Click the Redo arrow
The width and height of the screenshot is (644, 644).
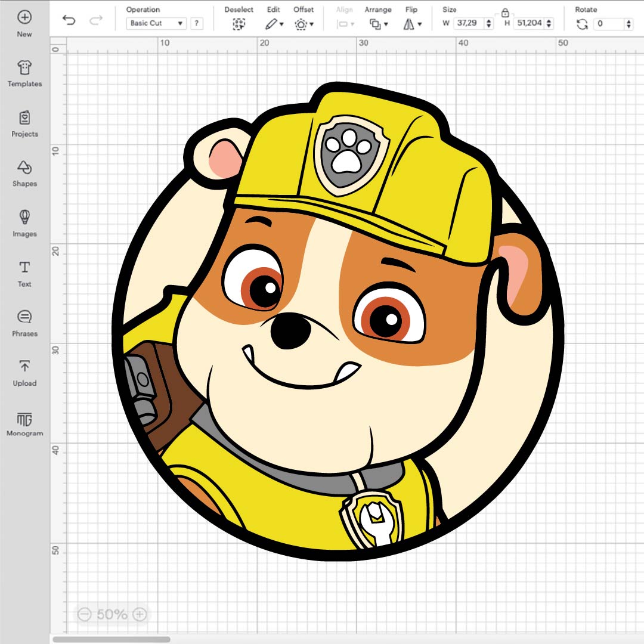pos(95,20)
